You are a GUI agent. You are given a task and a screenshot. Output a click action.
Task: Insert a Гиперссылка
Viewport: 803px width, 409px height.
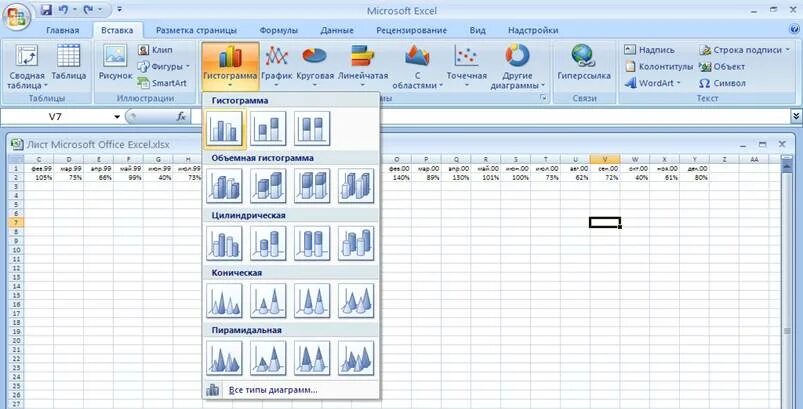point(584,62)
